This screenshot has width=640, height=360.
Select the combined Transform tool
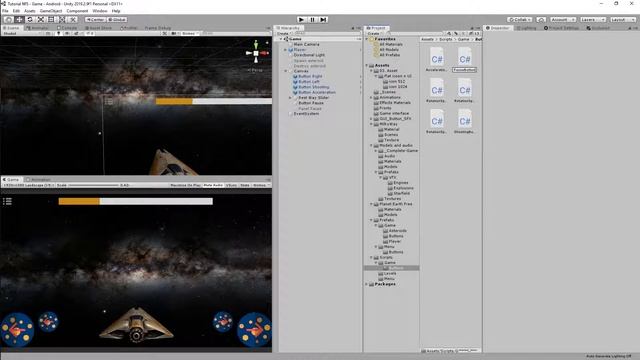click(x=62, y=20)
